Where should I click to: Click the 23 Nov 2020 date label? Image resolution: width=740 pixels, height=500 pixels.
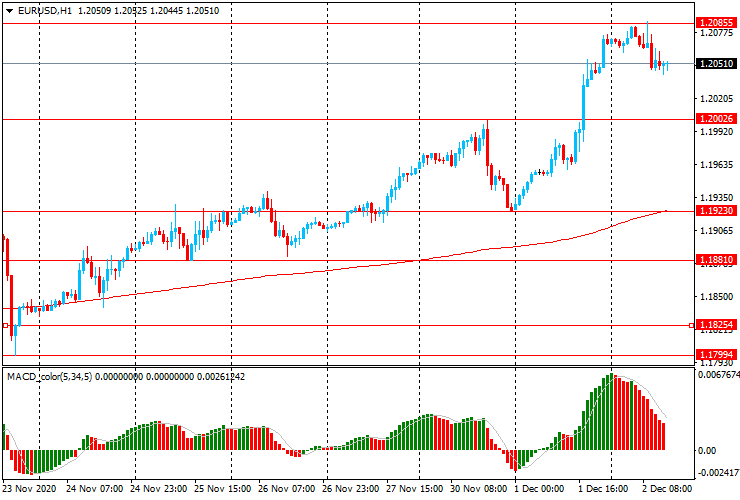(30, 490)
